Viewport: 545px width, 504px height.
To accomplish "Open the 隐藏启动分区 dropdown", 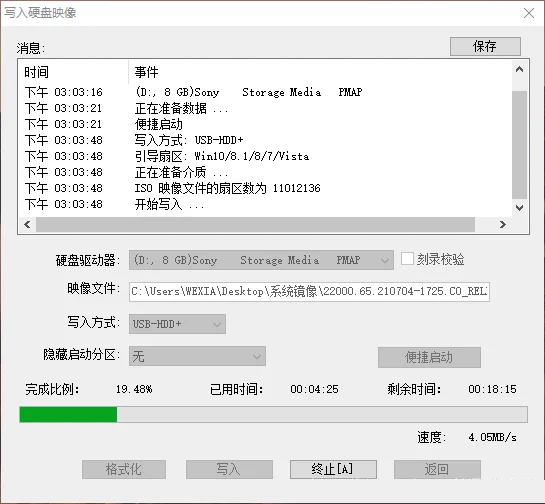I will [197, 356].
